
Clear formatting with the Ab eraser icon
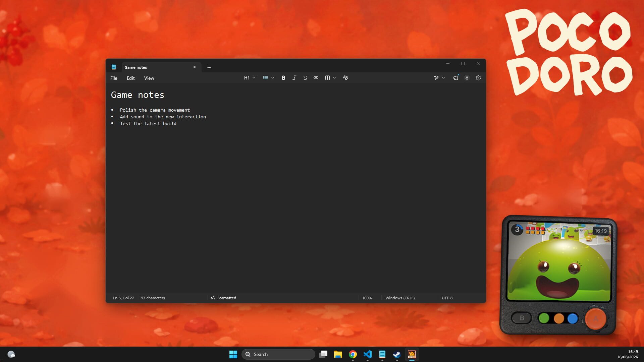coord(345,78)
